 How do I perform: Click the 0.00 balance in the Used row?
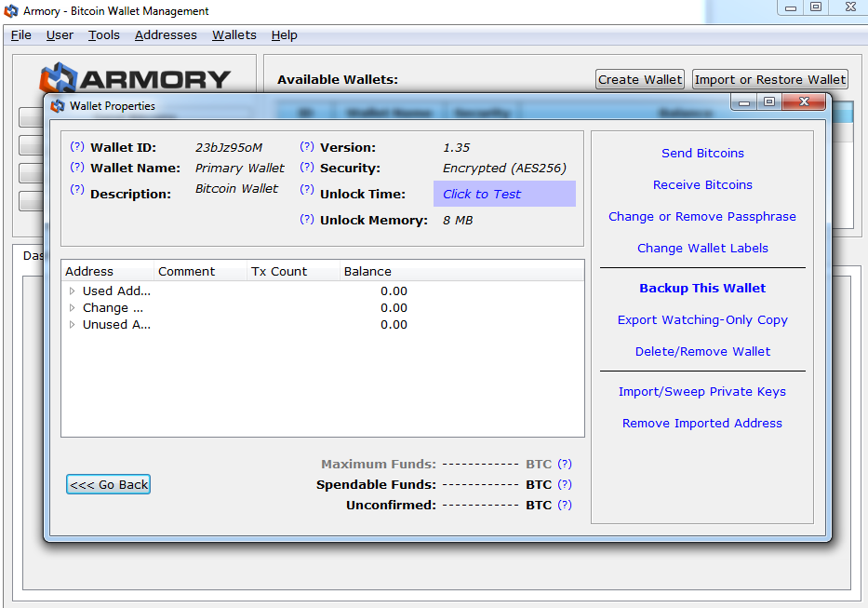pyautogui.click(x=394, y=291)
